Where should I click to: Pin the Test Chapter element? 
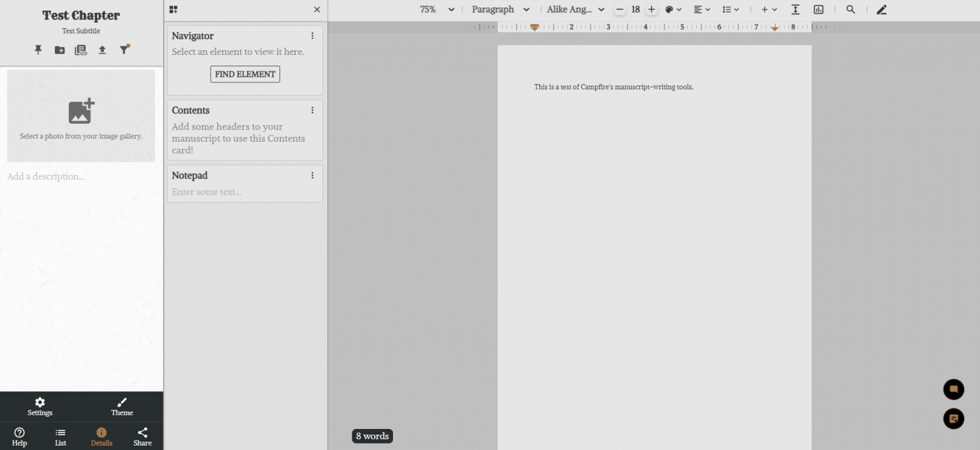tap(38, 49)
